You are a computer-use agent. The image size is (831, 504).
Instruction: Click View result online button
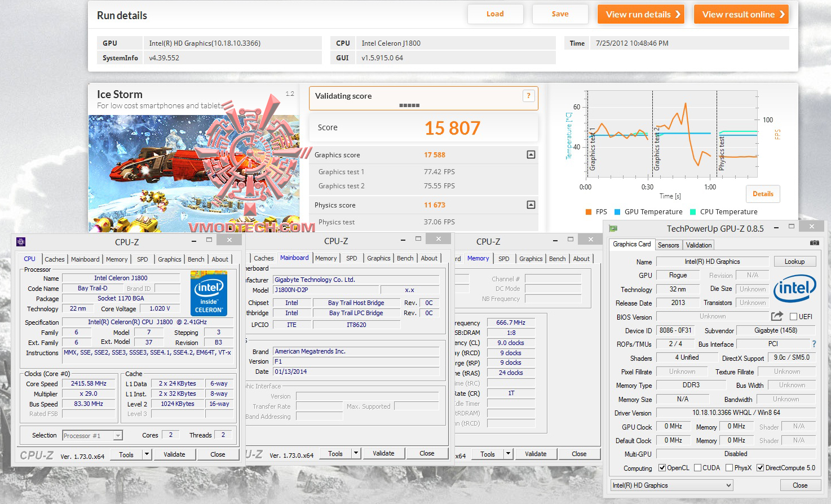[741, 14]
